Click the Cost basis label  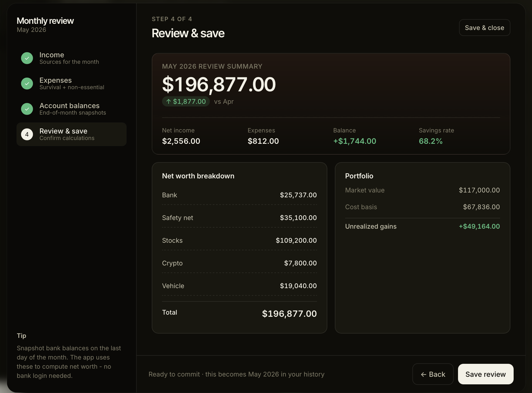click(361, 207)
